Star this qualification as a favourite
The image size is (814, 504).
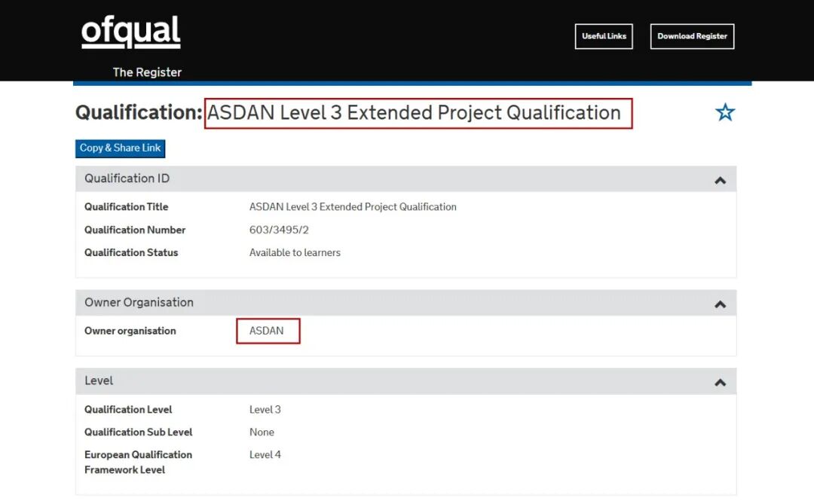[x=724, y=111]
